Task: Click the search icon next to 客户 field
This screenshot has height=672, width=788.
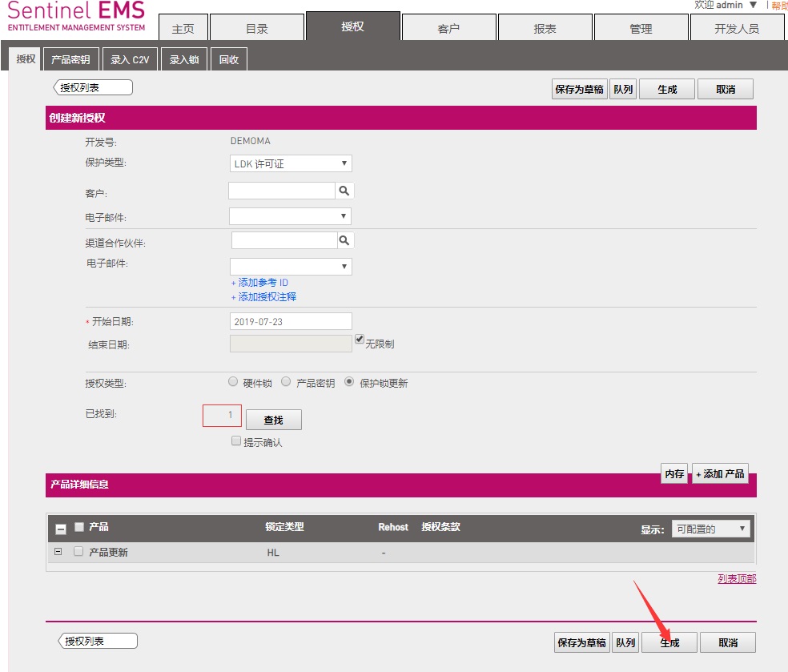Action: coord(344,191)
